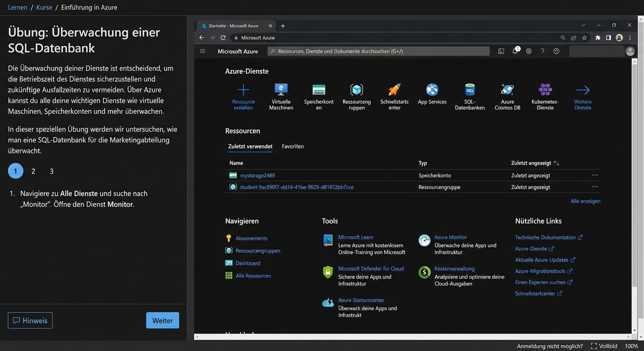This screenshot has width=644, height=351.
Task: Open the portal hamburger menu
Action: (x=202, y=51)
